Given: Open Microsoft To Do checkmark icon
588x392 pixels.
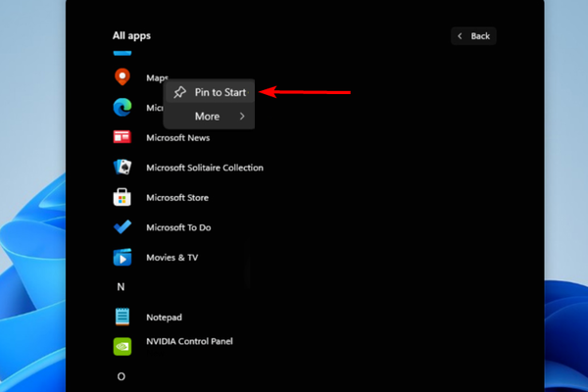Looking at the screenshot, I should click(x=122, y=227).
